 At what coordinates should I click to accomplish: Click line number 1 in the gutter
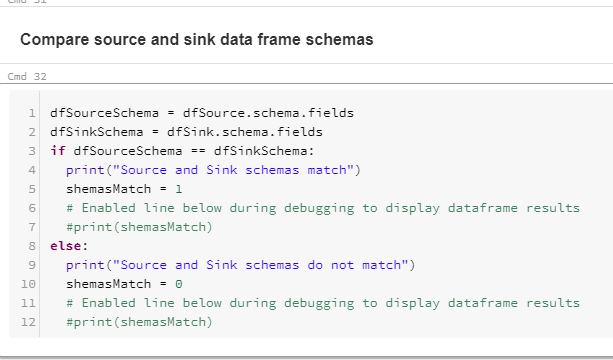tap(32, 113)
